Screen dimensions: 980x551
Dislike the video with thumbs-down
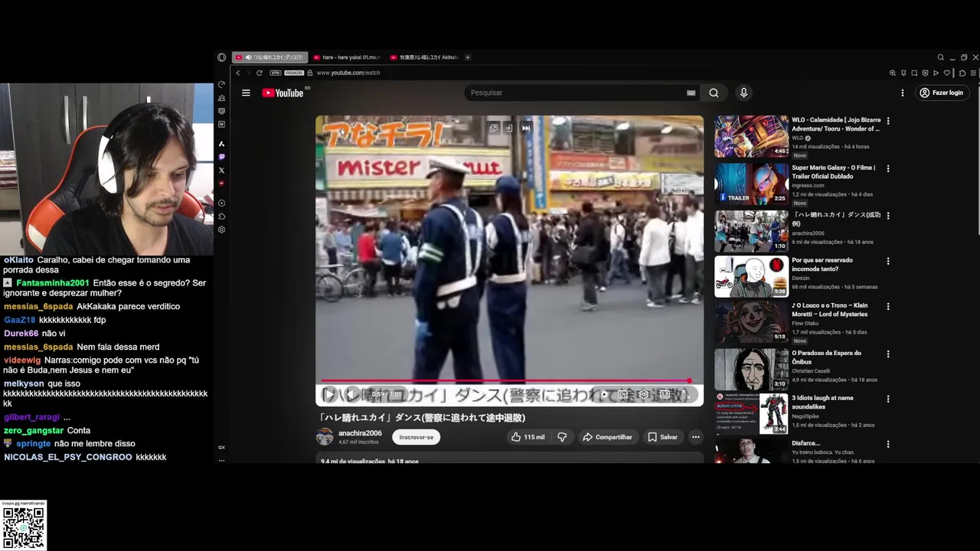(x=562, y=437)
